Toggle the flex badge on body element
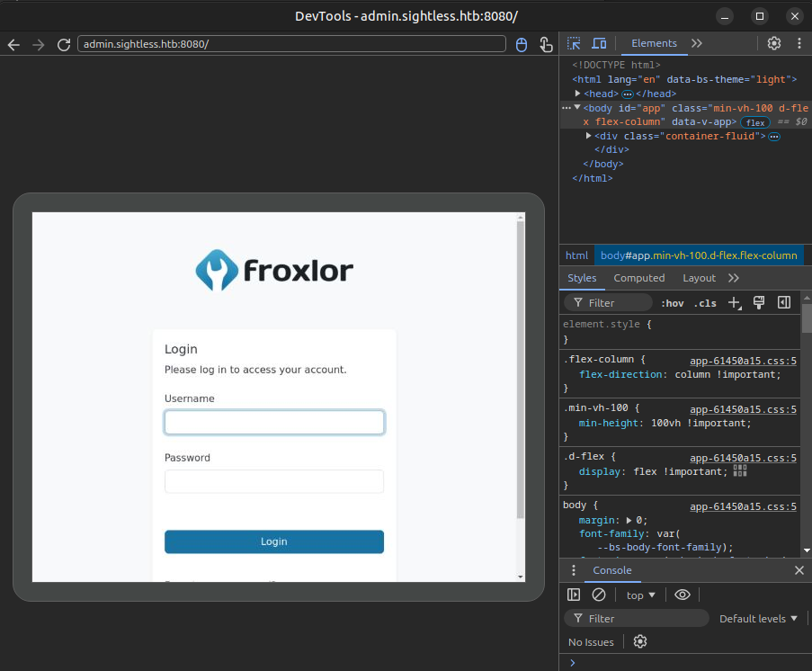The height and width of the screenshot is (671, 812). [x=755, y=122]
